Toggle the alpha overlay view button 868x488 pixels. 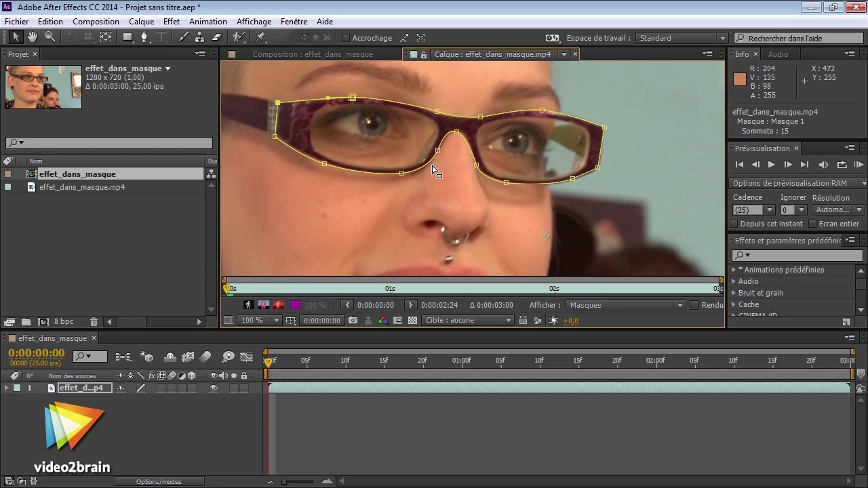(x=279, y=305)
